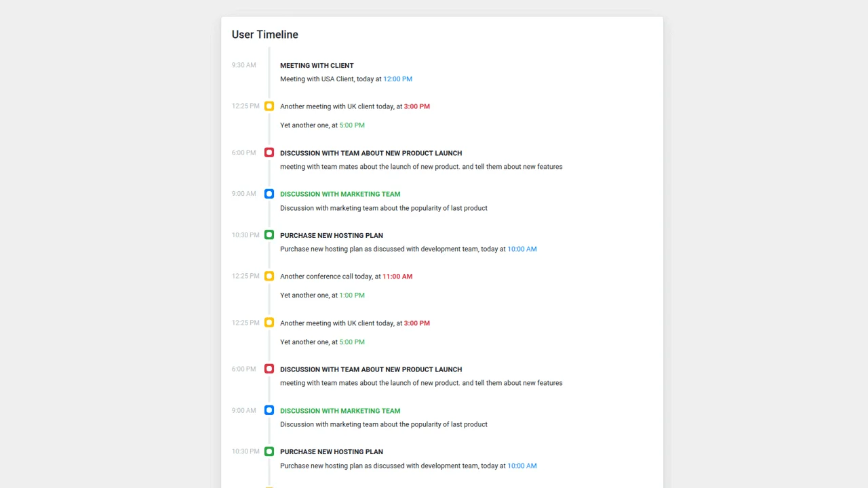Click the PURCHASE NEW HOSTING PLAN title
The image size is (868, 488).
tap(332, 235)
